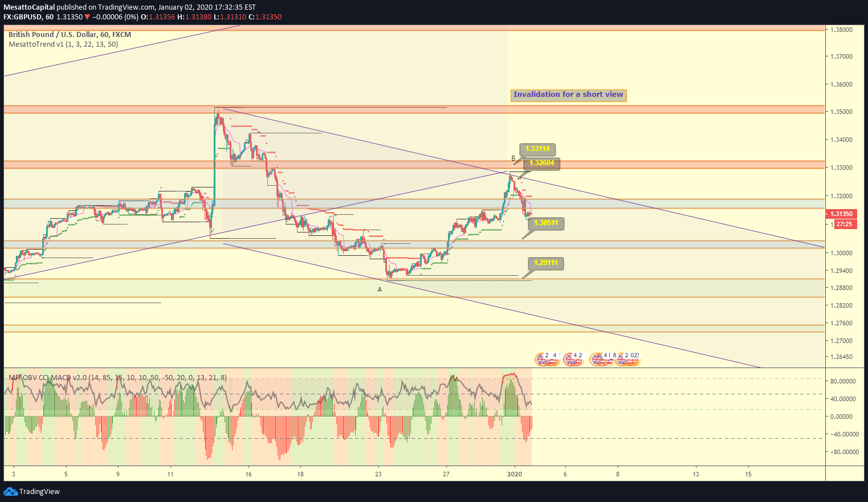868x502 pixels.
Task: Click date 27 on the time axis
Action: (446, 474)
